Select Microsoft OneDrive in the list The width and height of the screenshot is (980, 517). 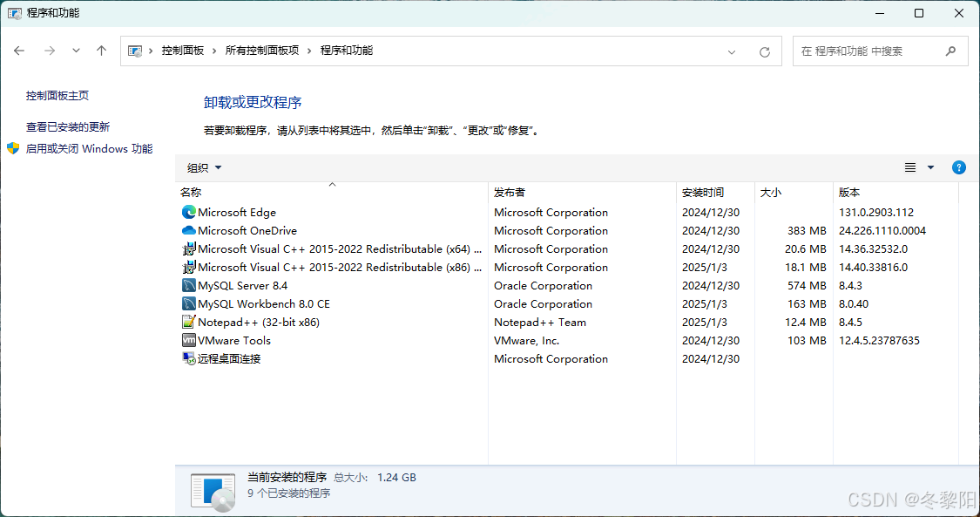click(247, 231)
